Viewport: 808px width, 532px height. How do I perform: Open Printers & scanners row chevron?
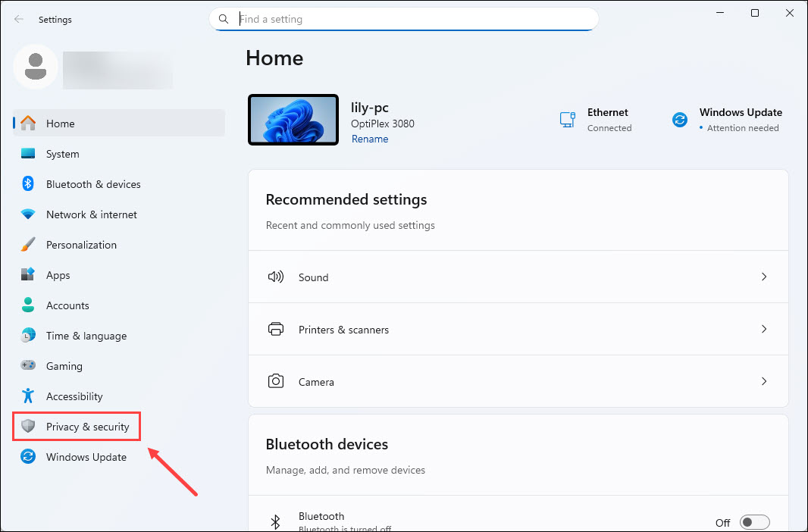pos(764,330)
